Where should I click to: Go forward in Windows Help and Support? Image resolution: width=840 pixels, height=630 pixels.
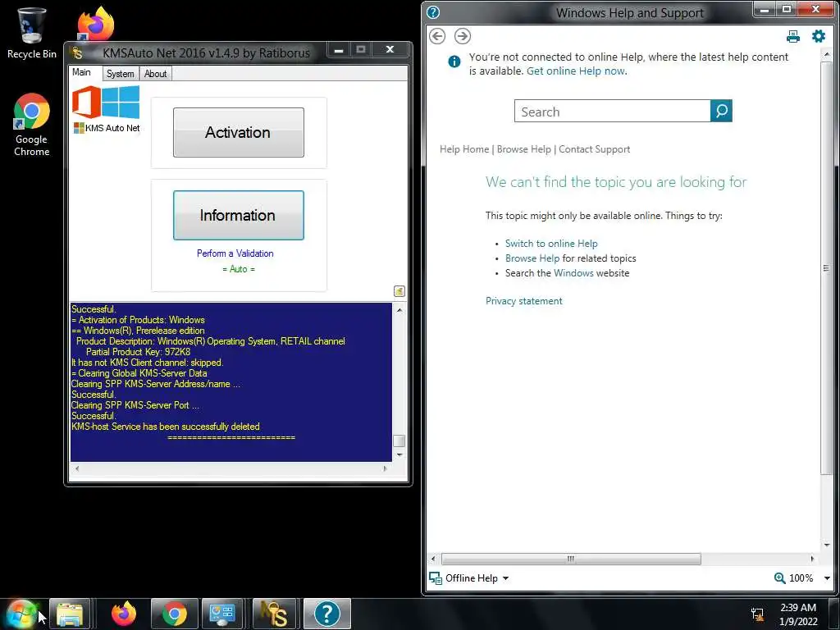pyautogui.click(x=463, y=36)
